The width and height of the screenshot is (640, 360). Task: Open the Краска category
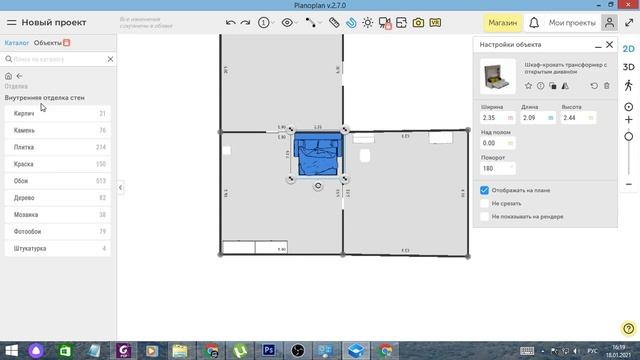click(x=58, y=164)
